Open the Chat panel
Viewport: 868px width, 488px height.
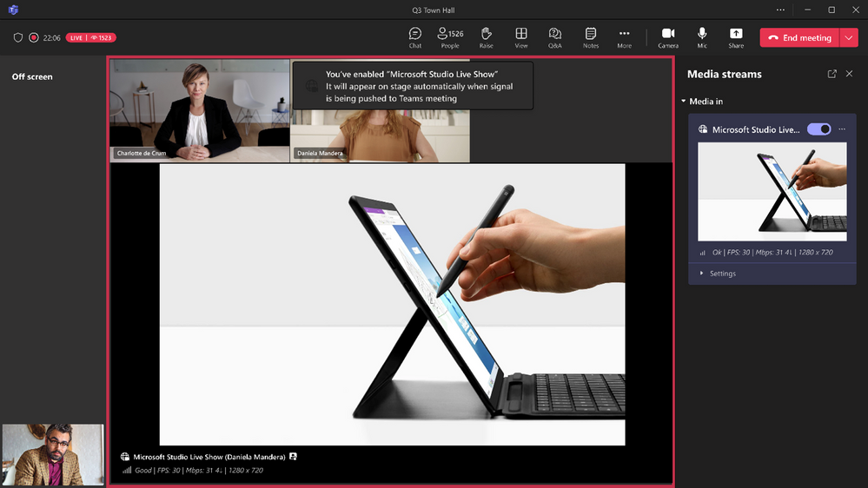(415, 37)
